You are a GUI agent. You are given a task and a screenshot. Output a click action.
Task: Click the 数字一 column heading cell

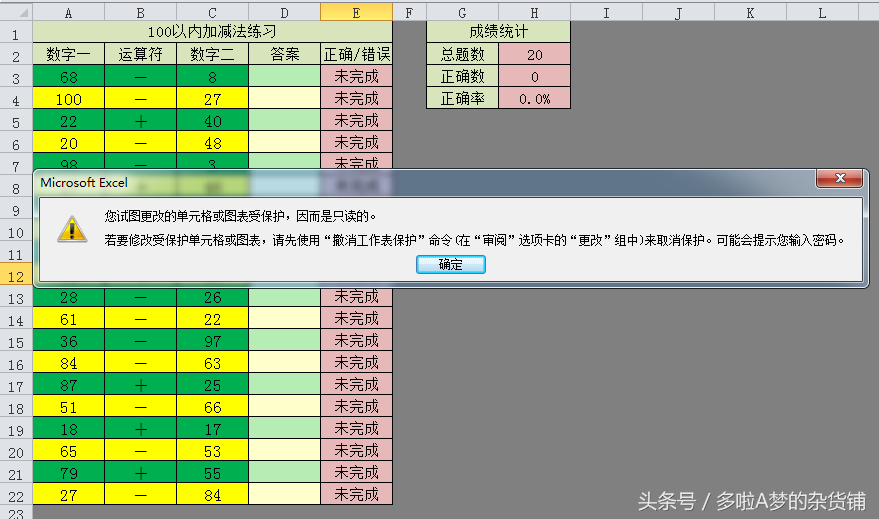(68, 54)
